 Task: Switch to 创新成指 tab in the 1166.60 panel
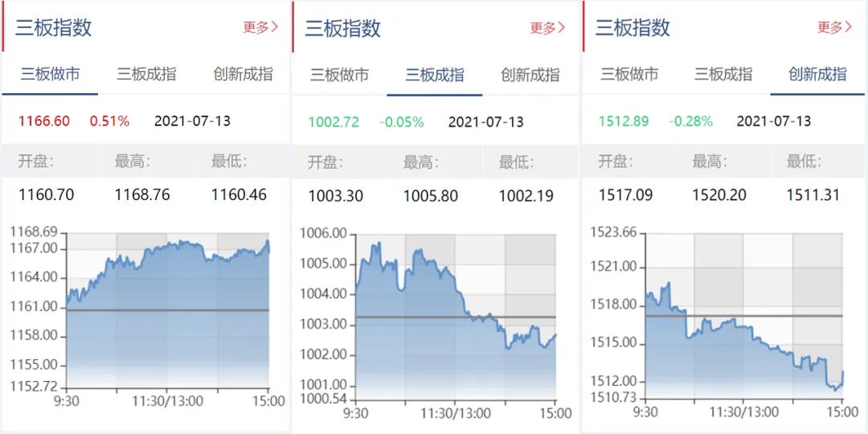pyautogui.click(x=243, y=74)
